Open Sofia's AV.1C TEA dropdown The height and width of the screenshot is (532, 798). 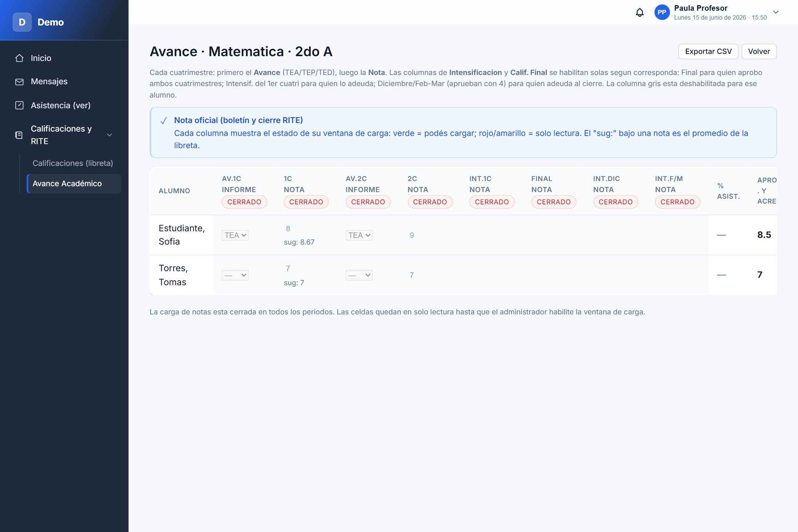point(235,235)
